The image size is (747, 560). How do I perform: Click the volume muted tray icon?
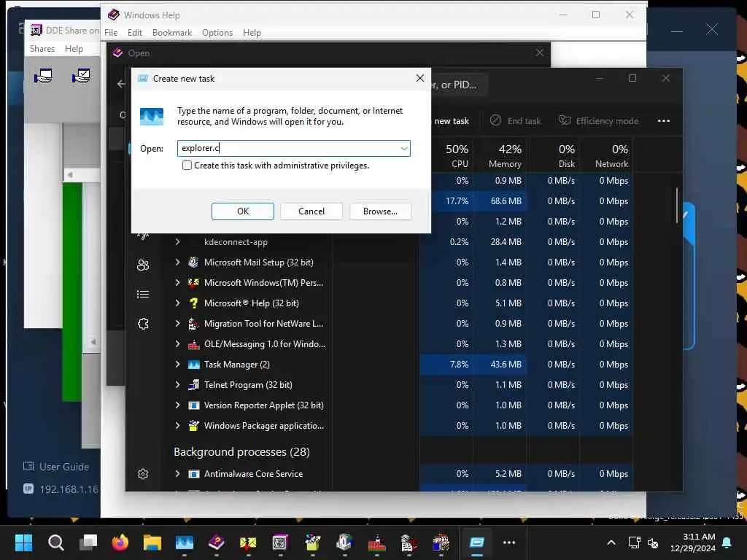[654, 542]
